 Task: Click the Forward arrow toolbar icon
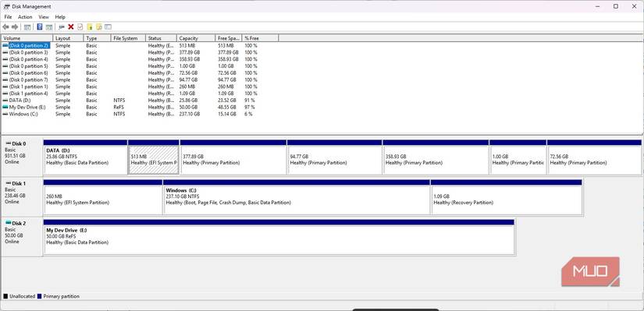pos(15,27)
